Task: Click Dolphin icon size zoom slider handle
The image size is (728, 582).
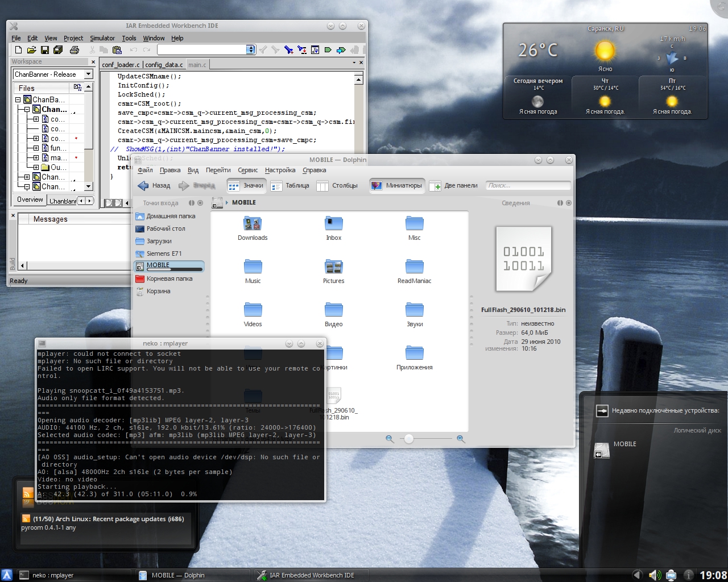Action: [x=408, y=439]
